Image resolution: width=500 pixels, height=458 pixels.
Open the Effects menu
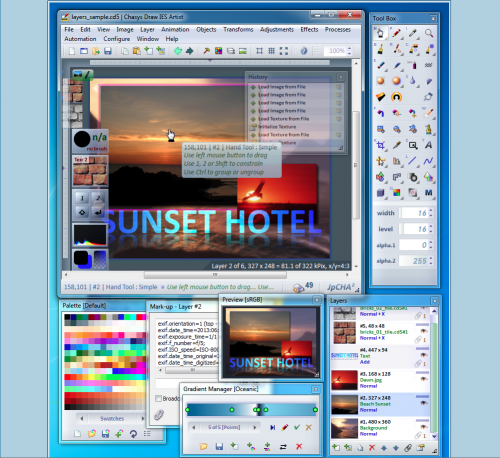click(x=309, y=29)
